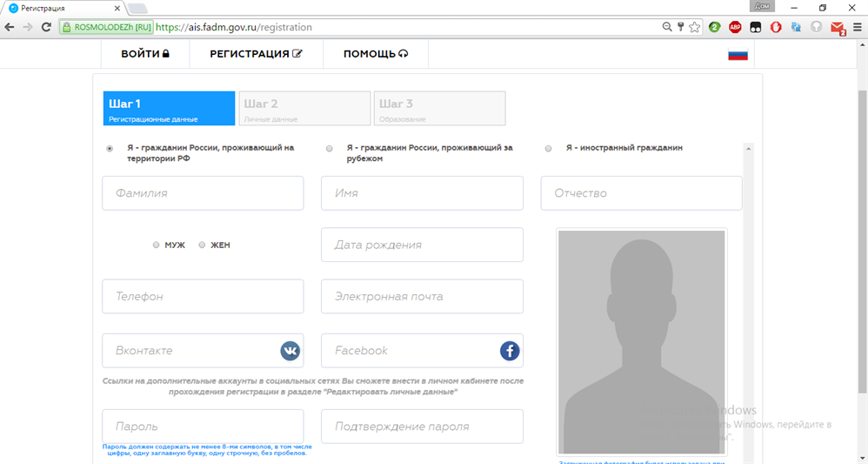Open the zoom magnifier icon in address bar
Image resolution: width=868 pixels, height=464 pixels.
[x=667, y=27]
